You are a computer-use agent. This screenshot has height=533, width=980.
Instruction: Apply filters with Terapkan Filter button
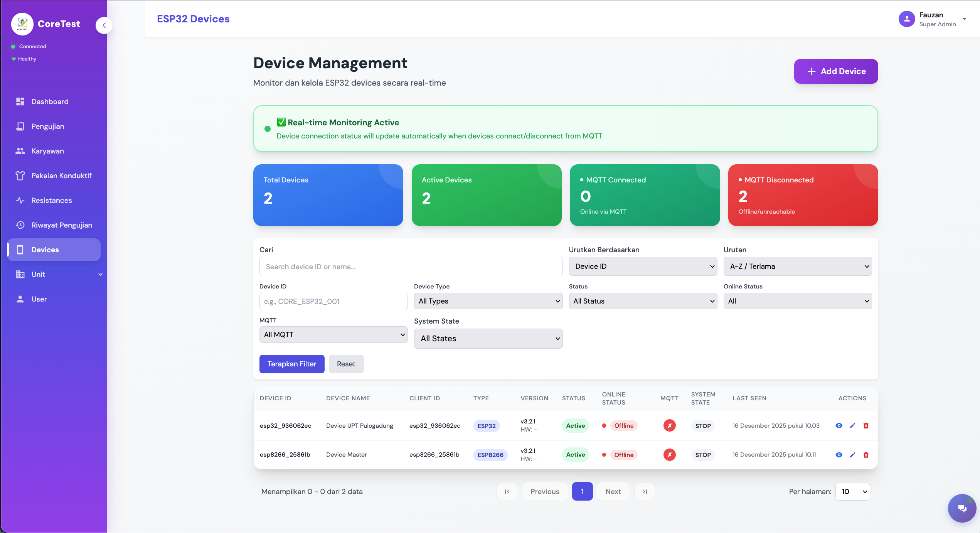coord(292,364)
